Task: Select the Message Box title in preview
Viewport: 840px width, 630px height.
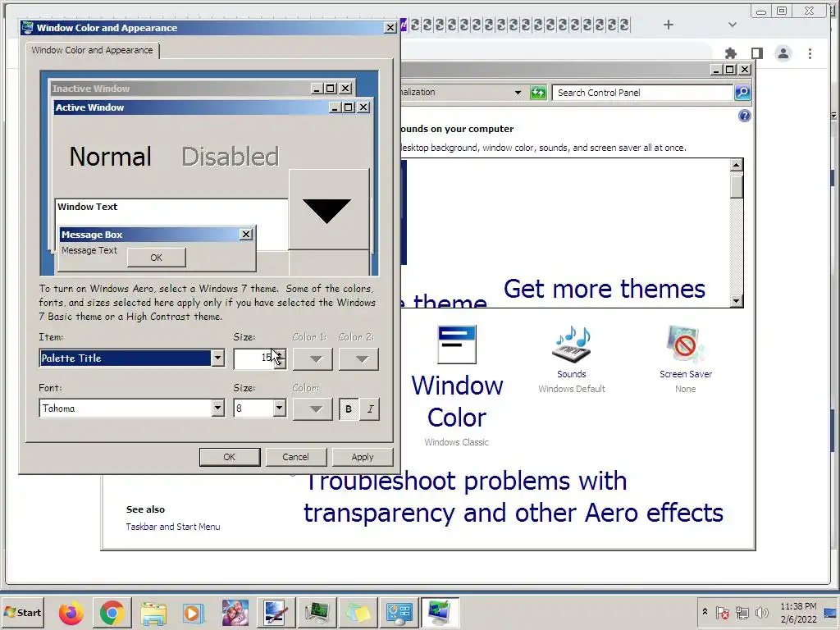Action: pyautogui.click(x=149, y=235)
